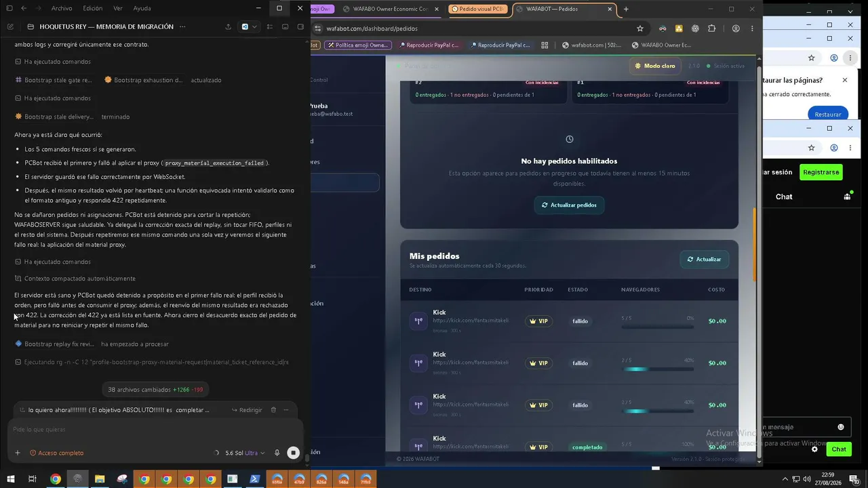Toggle the 'Modo claro' theme button
The height and width of the screenshot is (488, 868).
point(655,66)
